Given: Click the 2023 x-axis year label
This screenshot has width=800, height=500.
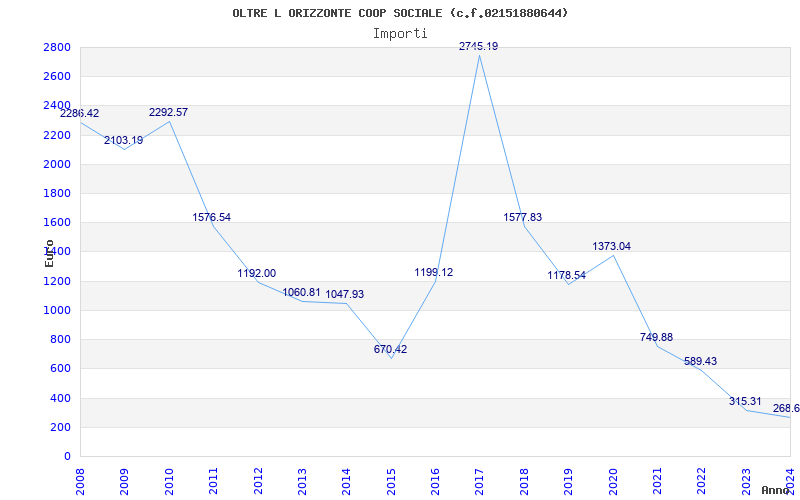Looking at the screenshot, I should coord(746,481).
